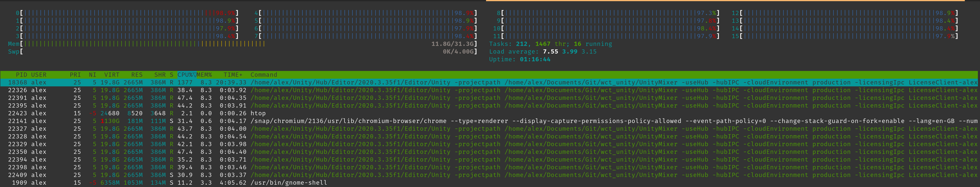Select the gnome-shell process, PID 1909
980x187 pixels.
[152, 182]
